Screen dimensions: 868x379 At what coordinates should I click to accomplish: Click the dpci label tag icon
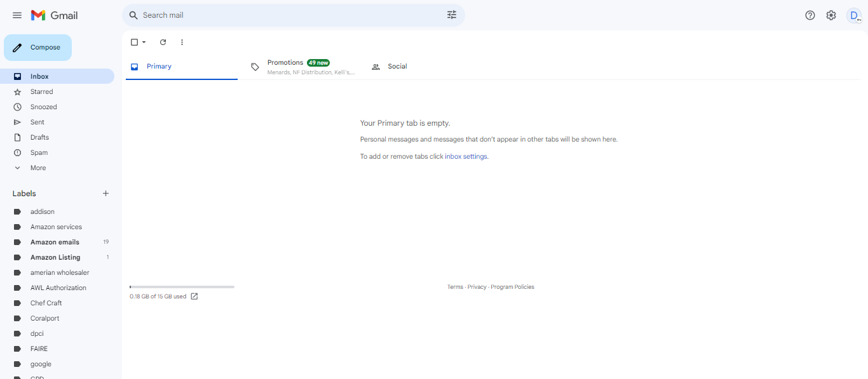click(18, 334)
